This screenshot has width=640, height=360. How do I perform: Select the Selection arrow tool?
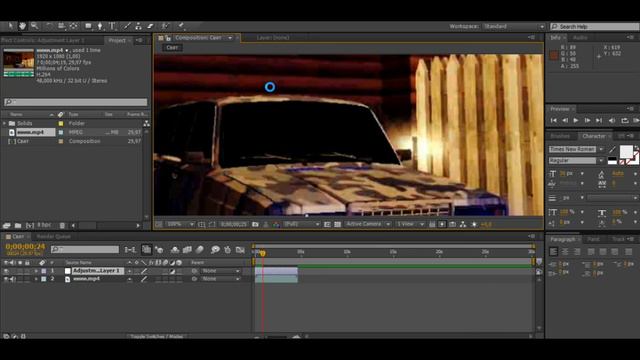[x=11, y=26]
